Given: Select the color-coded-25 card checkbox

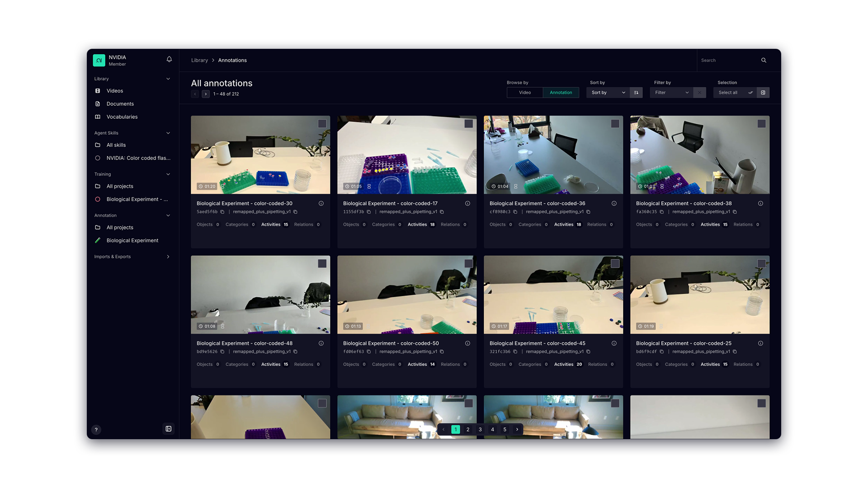Looking at the screenshot, I should pos(761,263).
